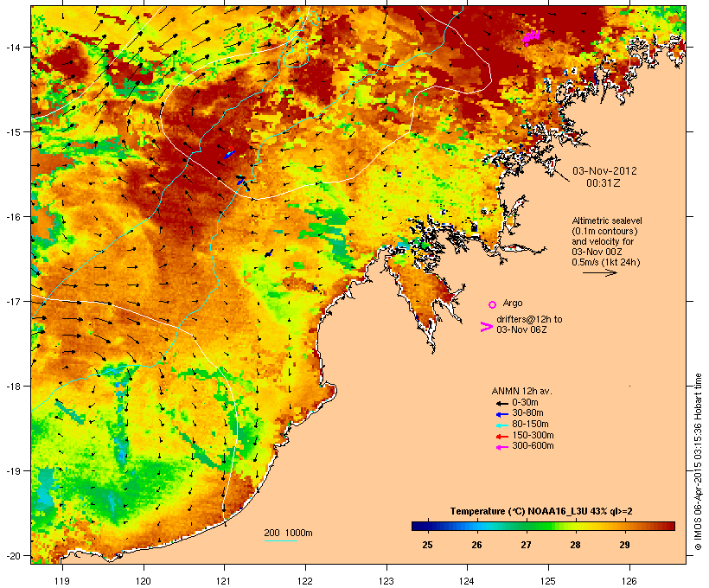Click the 0.5m/s velocity scale arrow
The height and width of the screenshot is (588, 709).
[x=599, y=272]
